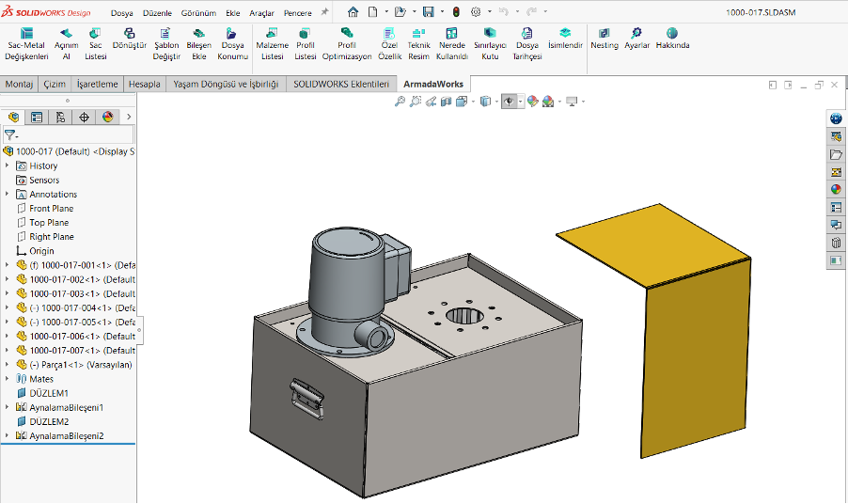Toggle the Hide/Show Items eye button
Image resolution: width=848 pixels, height=504 pixels.
pyautogui.click(x=510, y=101)
